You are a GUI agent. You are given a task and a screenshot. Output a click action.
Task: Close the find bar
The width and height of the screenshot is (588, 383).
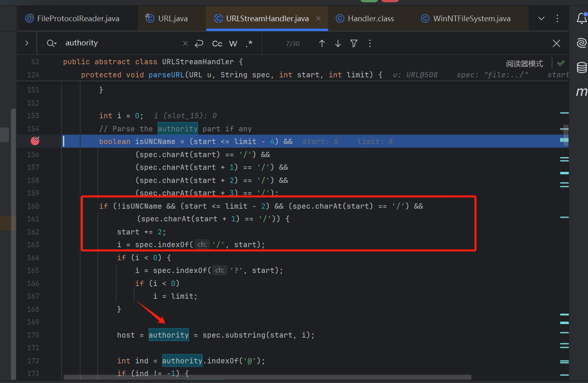tap(556, 43)
